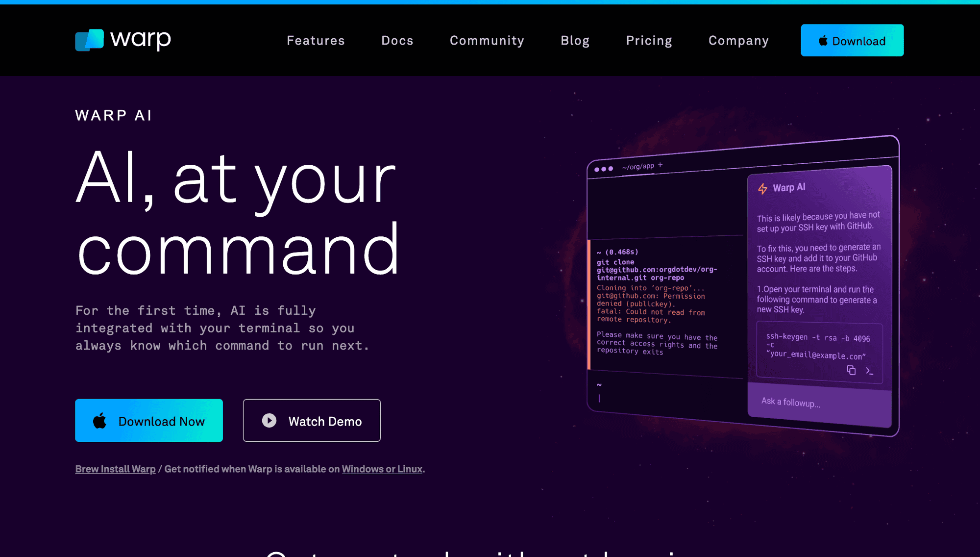
Task: Click the Apple icon in Download Now
Action: (100, 420)
